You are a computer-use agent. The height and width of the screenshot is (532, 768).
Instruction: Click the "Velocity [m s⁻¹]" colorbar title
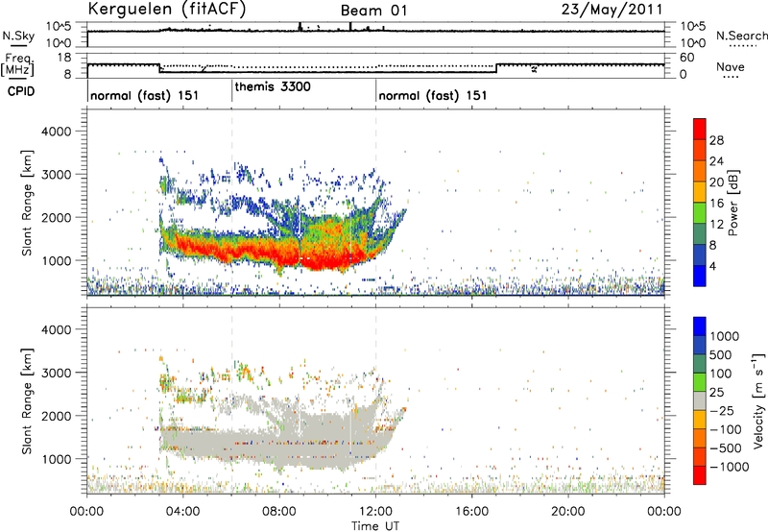(x=758, y=400)
